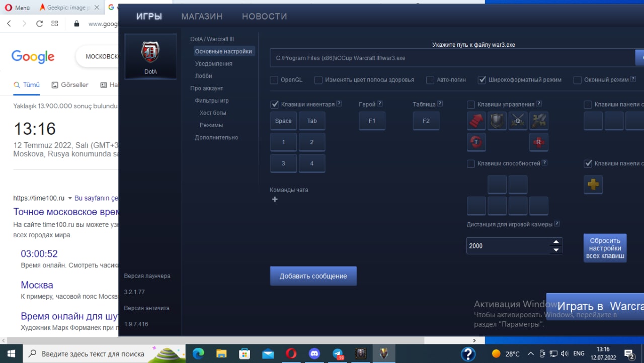644x363 pixels.
Task: Open the НОВОСТИ tab
Action: pyautogui.click(x=264, y=16)
